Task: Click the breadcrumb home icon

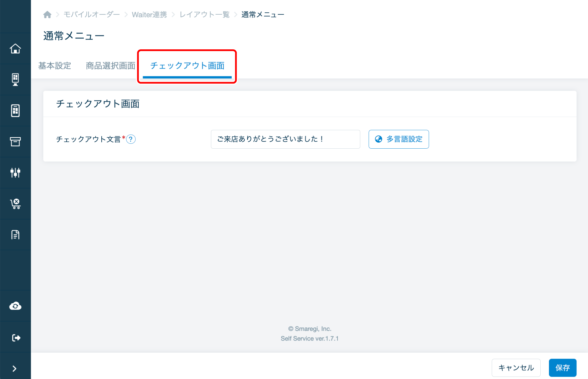Action: 47,14
